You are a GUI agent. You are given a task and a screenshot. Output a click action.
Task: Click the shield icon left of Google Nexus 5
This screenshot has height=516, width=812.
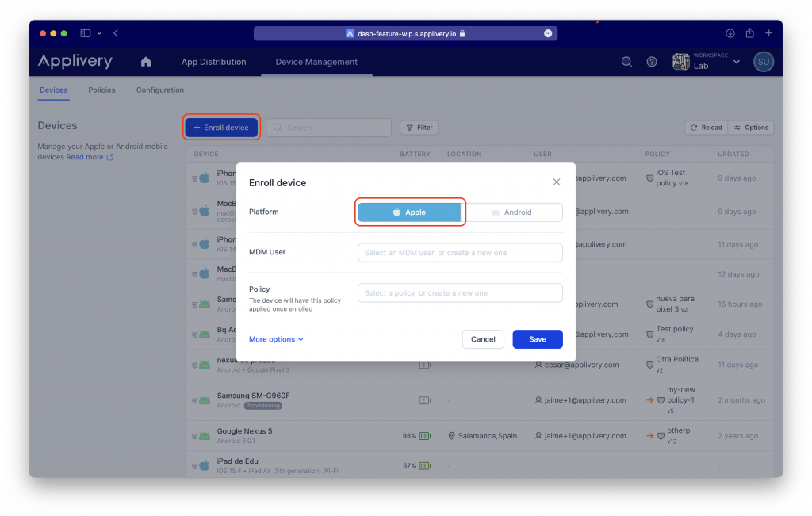pos(195,436)
